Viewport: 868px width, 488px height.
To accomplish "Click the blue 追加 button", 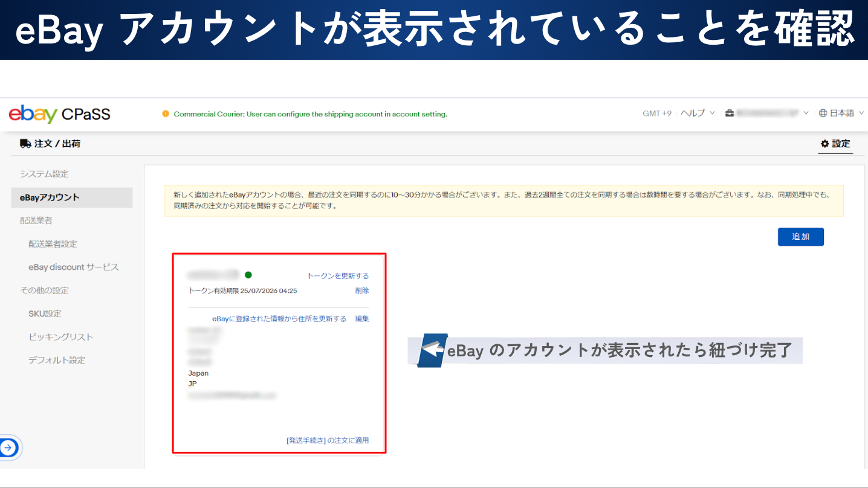I will click(800, 237).
